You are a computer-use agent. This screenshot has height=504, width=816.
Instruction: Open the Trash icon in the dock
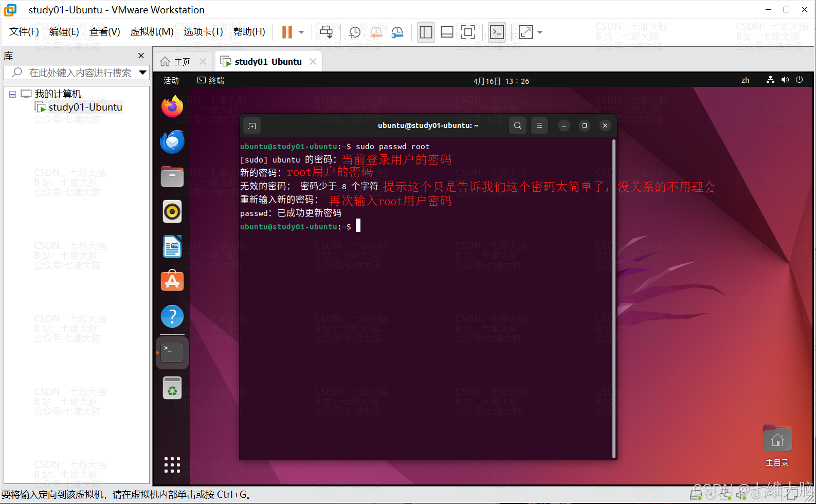[x=172, y=388]
